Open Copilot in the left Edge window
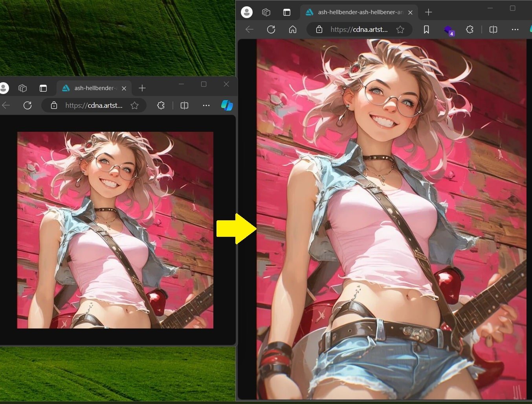The image size is (532, 404). tap(227, 105)
